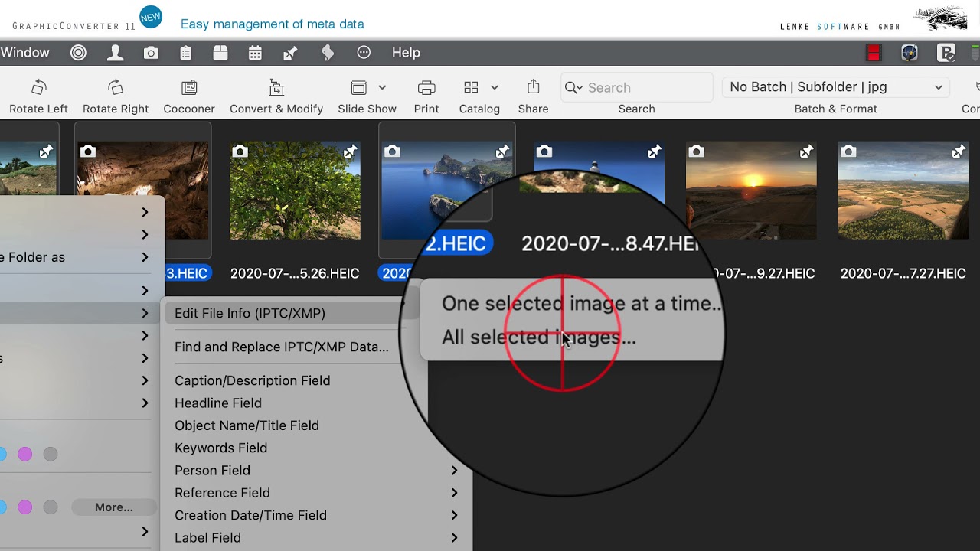Click the NEW badge in the banner
The height and width of the screenshot is (551, 980).
pyautogui.click(x=151, y=16)
